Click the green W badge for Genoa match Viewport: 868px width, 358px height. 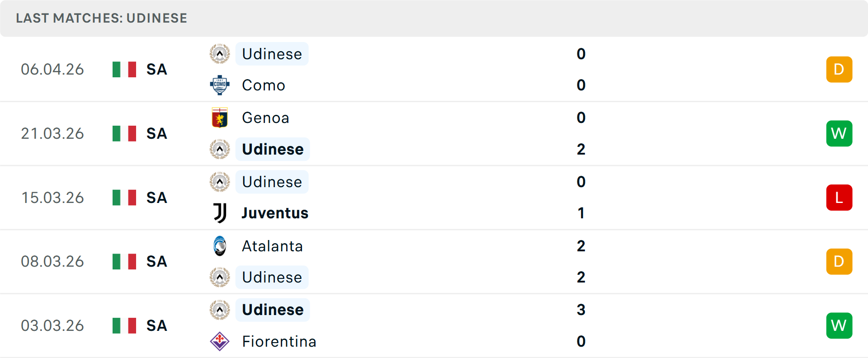pos(839,133)
